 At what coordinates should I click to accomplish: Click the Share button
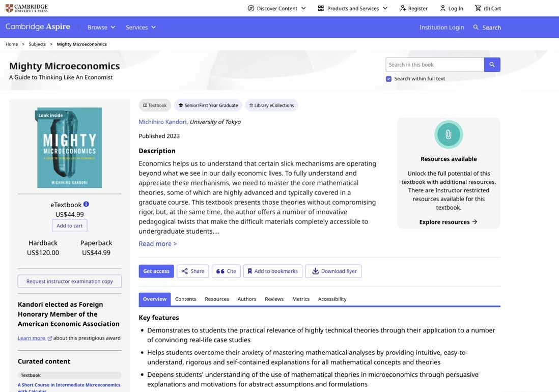pos(193,271)
